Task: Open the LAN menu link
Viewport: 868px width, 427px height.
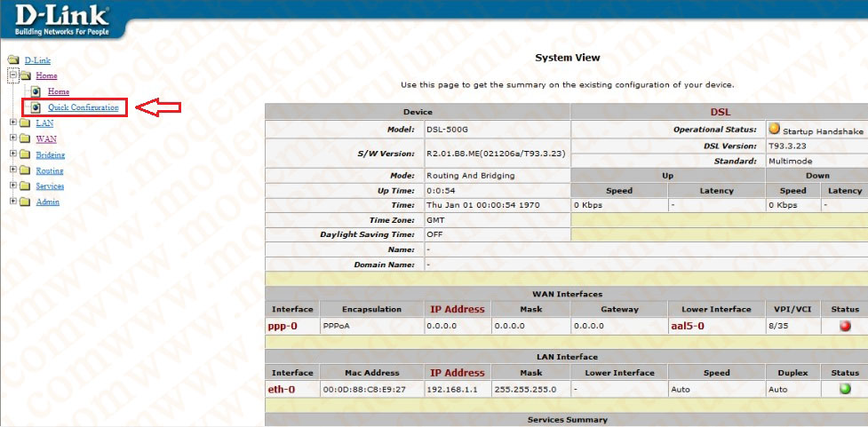Action: click(44, 123)
